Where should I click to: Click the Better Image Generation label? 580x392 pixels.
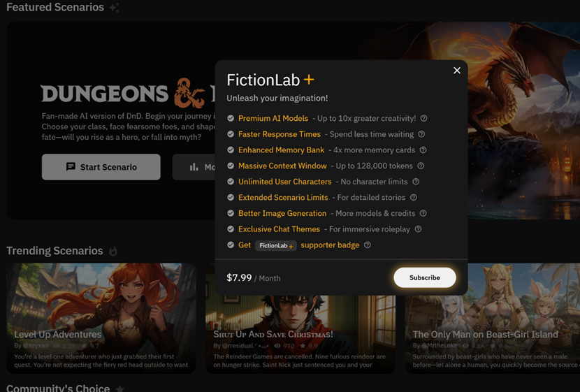click(x=282, y=213)
